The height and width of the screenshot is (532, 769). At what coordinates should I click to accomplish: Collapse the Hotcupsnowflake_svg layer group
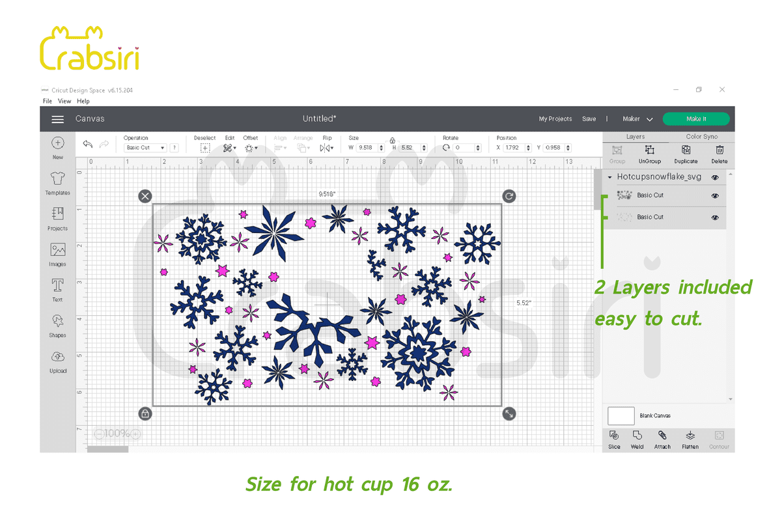[x=610, y=177]
